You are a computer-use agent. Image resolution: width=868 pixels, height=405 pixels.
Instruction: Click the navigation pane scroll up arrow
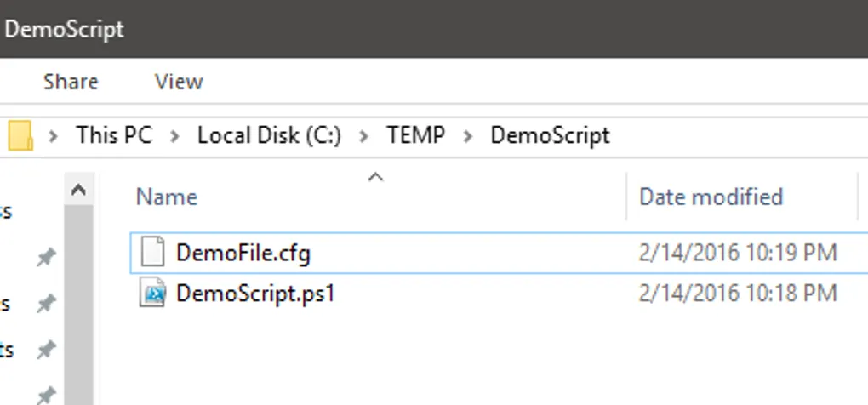pos(78,191)
